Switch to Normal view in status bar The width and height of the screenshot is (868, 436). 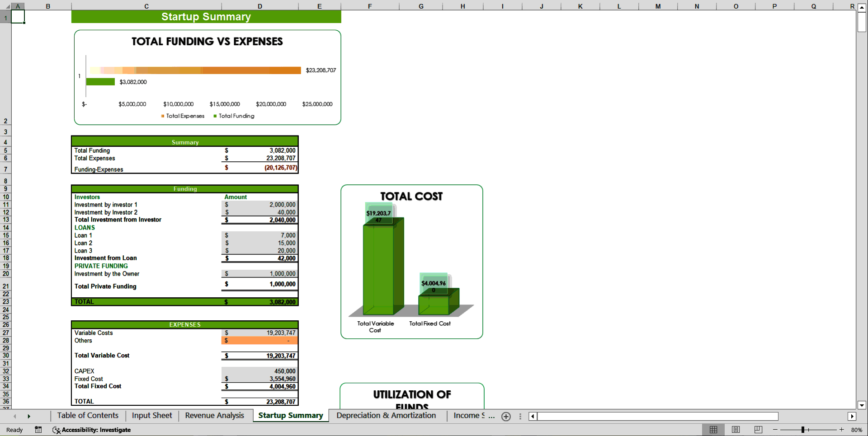coord(713,430)
